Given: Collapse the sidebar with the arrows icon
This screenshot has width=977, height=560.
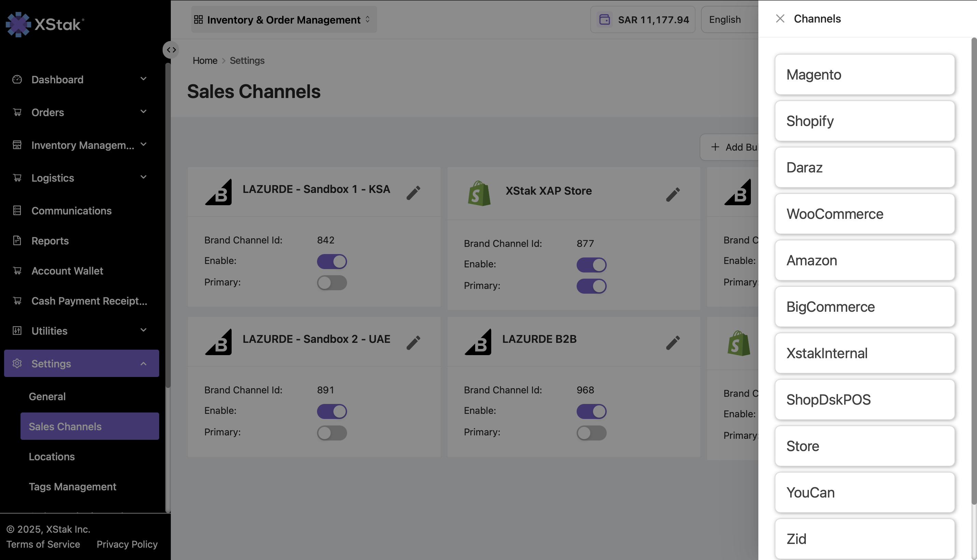Looking at the screenshot, I should tap(171, 50).
